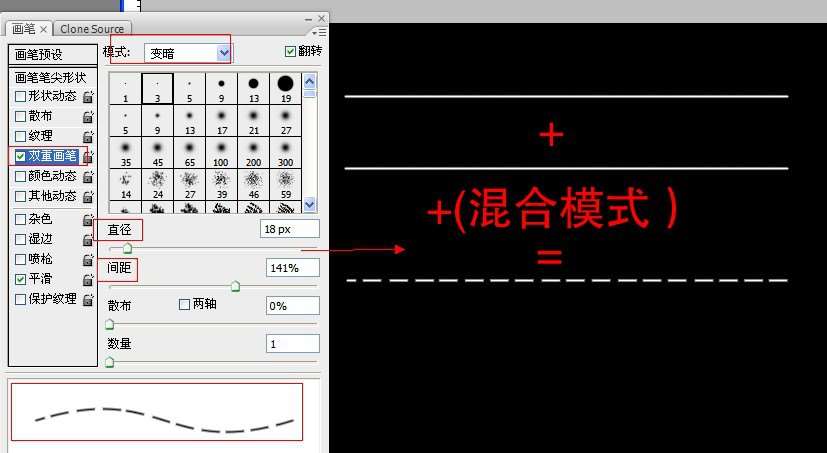Uncheck the 平滑 checkbox
The height and width of the screenshot is (453, 827).
pyautogui.click(x=21, y=279)
